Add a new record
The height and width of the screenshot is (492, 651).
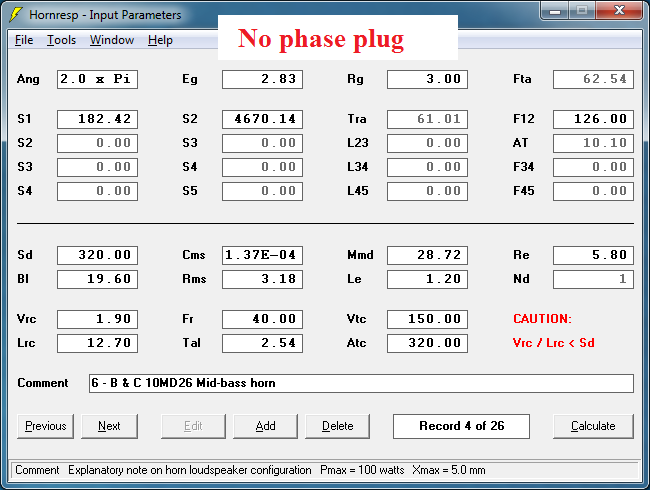265,426
